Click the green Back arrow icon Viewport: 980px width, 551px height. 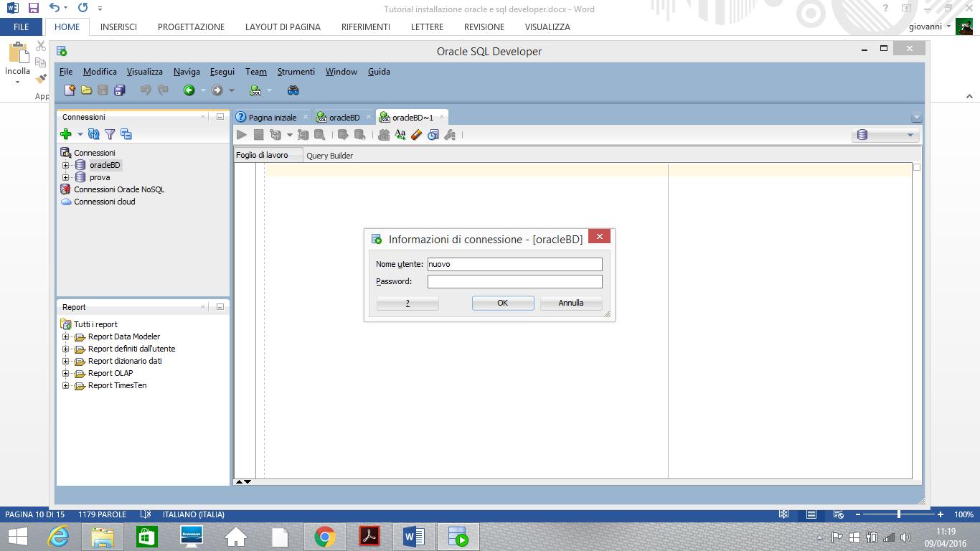coord(189,90)
